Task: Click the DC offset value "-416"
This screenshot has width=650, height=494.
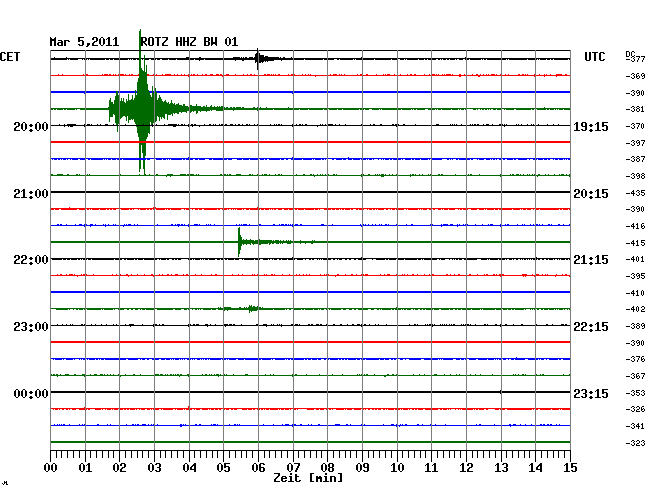Action: 635,226
